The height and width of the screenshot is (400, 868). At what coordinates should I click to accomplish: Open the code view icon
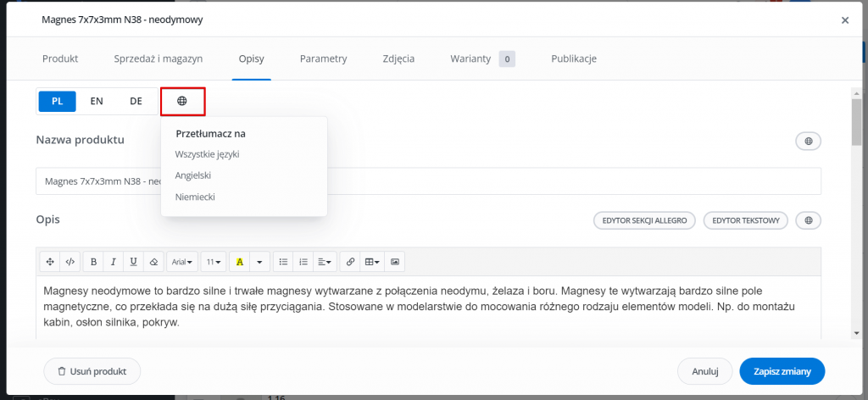tap(70, 262)
